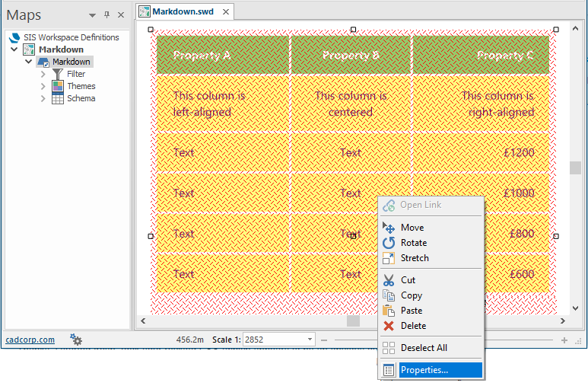588x386 pixels.
Task: Click the Schema table icon
Action: (x=58, y=98)
